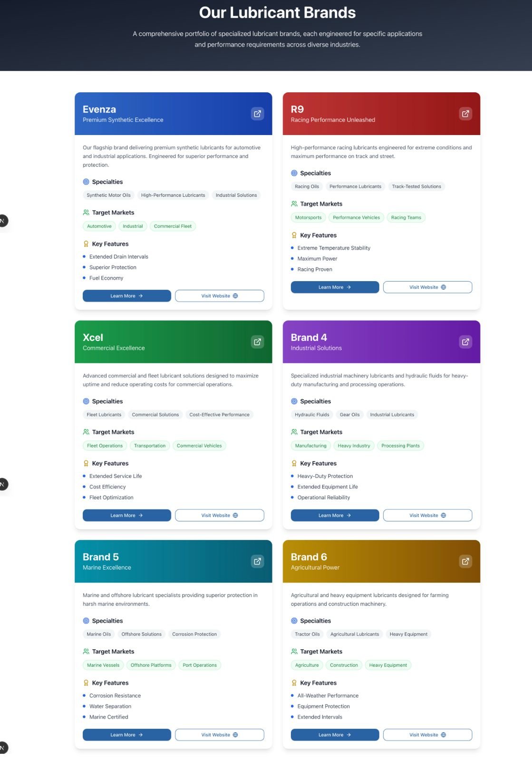
Task: Select the Synthetic Motor Oils tag
Action: point(108,195)
